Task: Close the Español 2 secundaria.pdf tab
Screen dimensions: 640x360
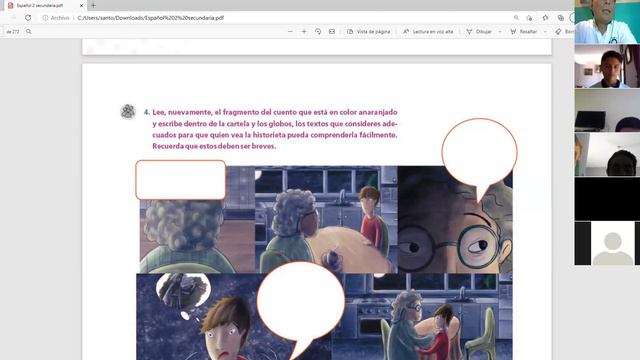Action: 81,6
